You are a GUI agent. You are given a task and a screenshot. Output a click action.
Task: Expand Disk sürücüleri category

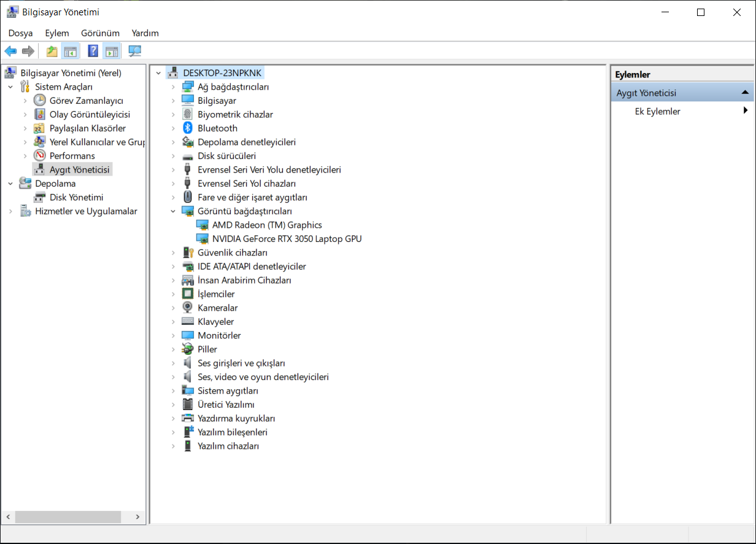pos(174,156)
